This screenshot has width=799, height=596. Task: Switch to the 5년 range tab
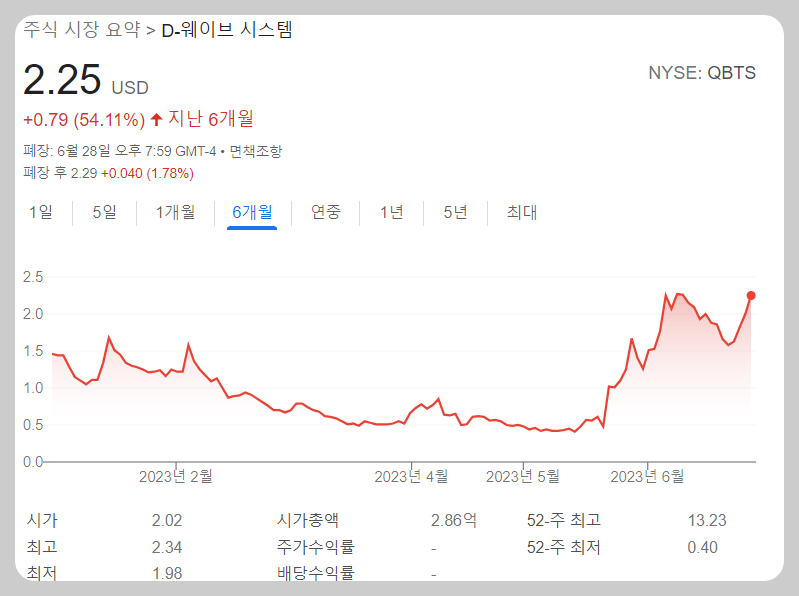pos(456,212)
